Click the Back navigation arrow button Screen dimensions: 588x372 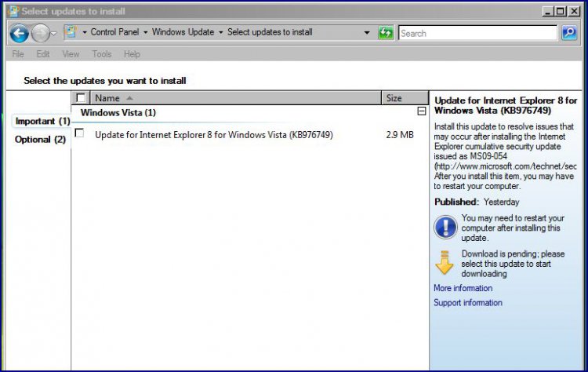[19, 34]
